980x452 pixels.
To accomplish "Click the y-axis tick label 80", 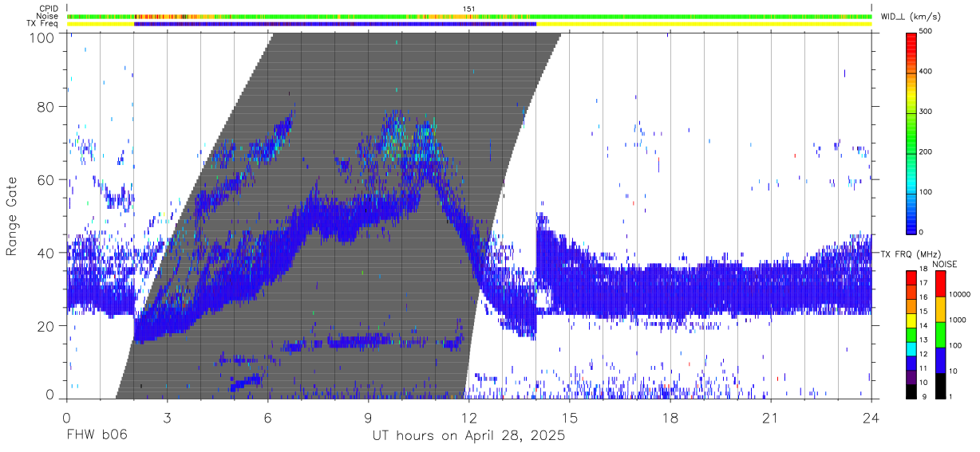I will pyautogui.click(x=47, y=106).
